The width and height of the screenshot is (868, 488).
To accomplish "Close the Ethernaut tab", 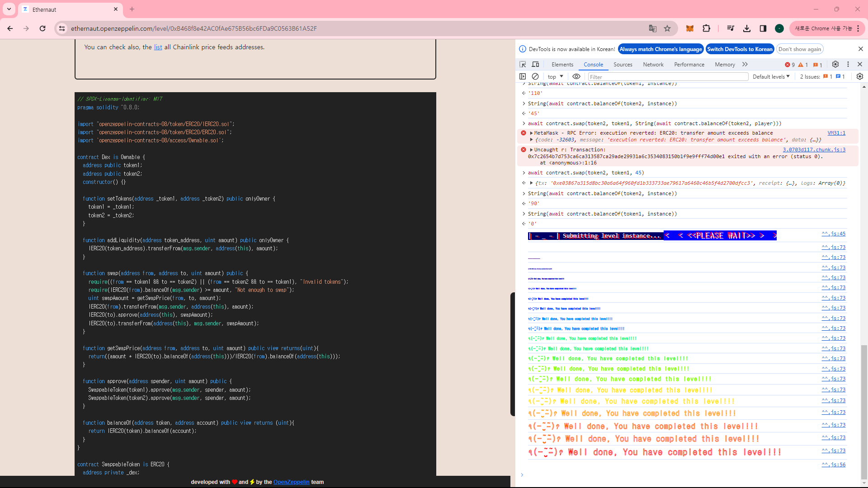I will [x=116, y=9].
